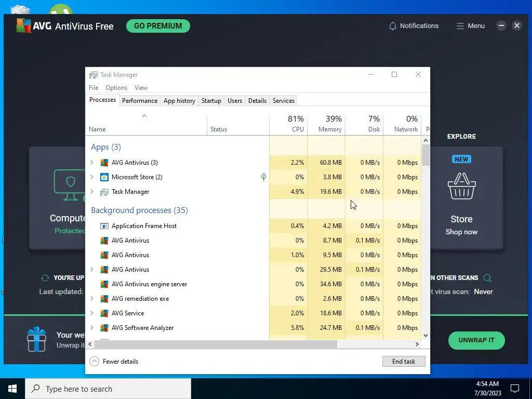Select the AVG Antivirus 8.7 MB row
Viewport: 532px width, 399px height.
[254, 241]
